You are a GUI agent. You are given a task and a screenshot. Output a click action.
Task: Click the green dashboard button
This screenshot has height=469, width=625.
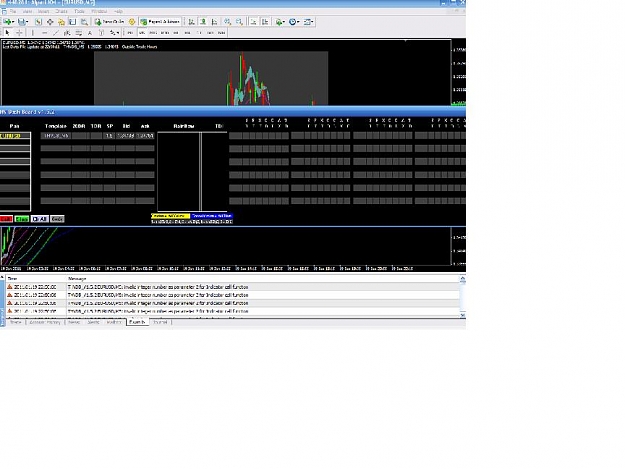[x=22, y=219]
